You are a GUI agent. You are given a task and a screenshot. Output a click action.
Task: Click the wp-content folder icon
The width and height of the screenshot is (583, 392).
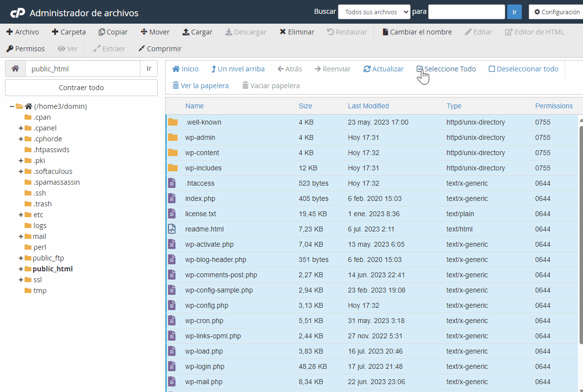click(172, 153)
